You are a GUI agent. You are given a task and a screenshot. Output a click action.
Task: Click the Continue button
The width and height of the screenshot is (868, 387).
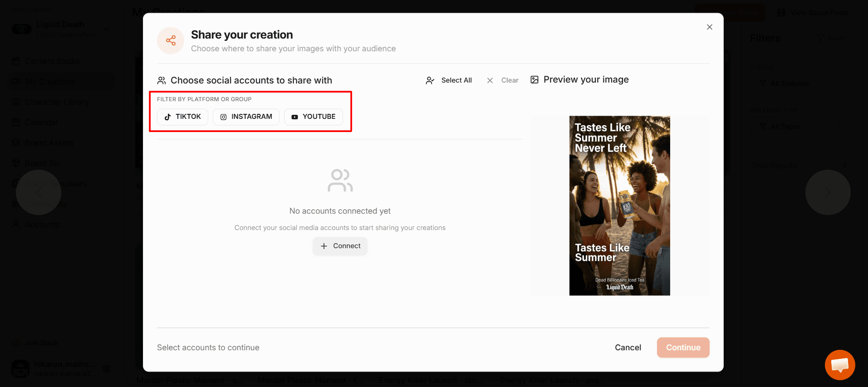coord(683,348)
